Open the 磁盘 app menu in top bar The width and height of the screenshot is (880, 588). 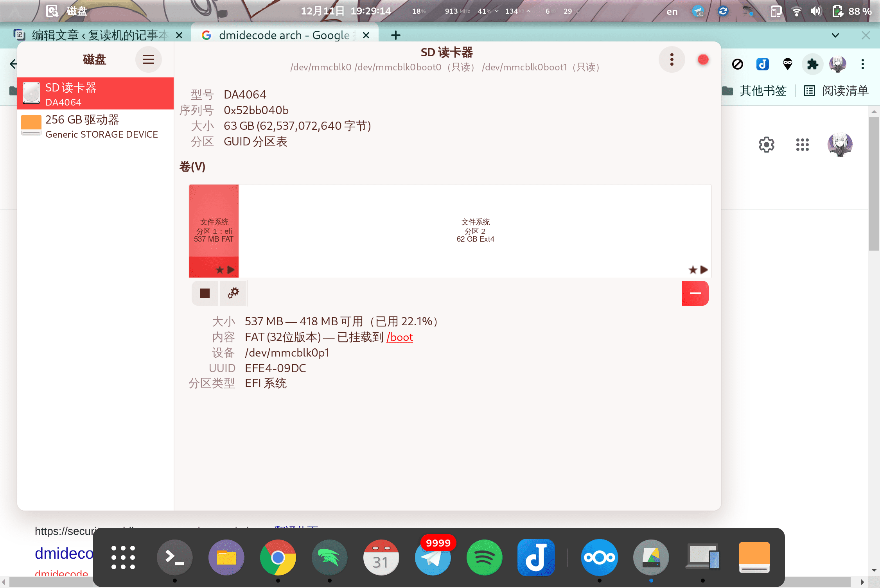click(66, 11)
